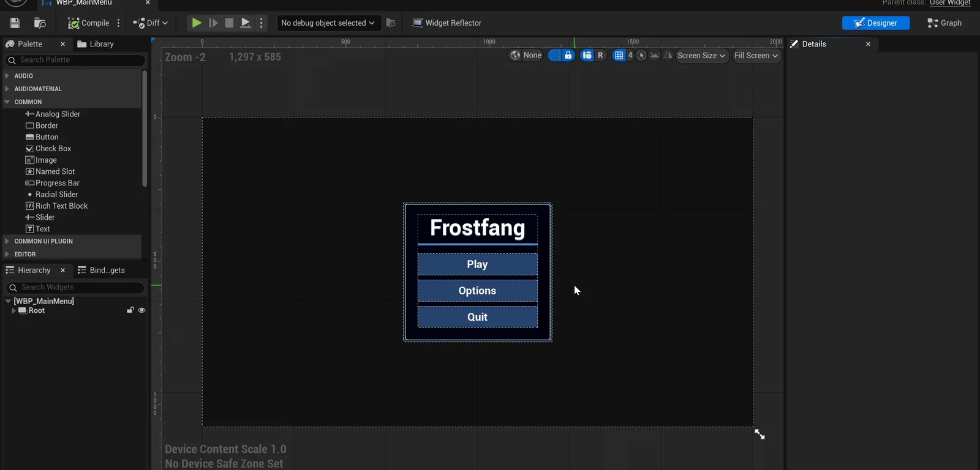Screen dimensions: 980x470
Task: Toggle visibility eye of Root widget
Action: point(141,310)
